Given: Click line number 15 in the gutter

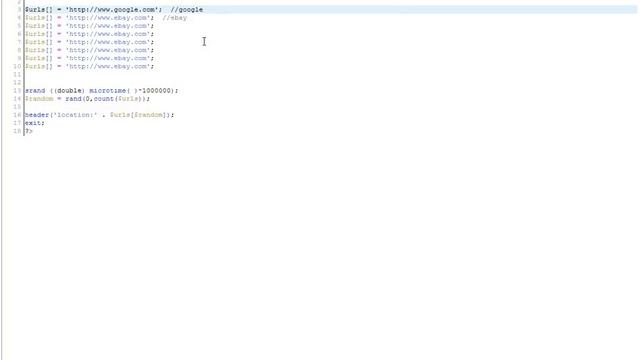Looking at the screenshot, I should 17,107.
